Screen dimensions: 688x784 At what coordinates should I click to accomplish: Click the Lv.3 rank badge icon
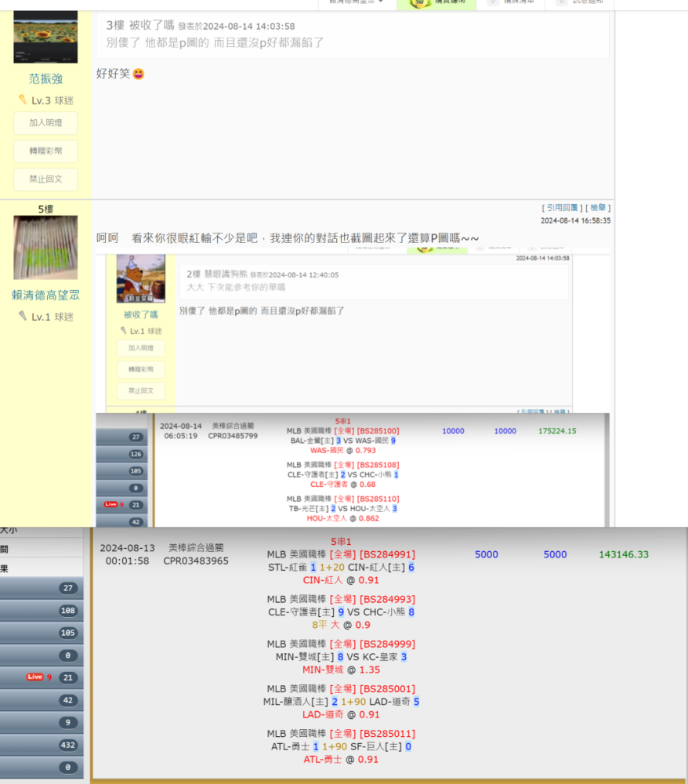(23, 100)
